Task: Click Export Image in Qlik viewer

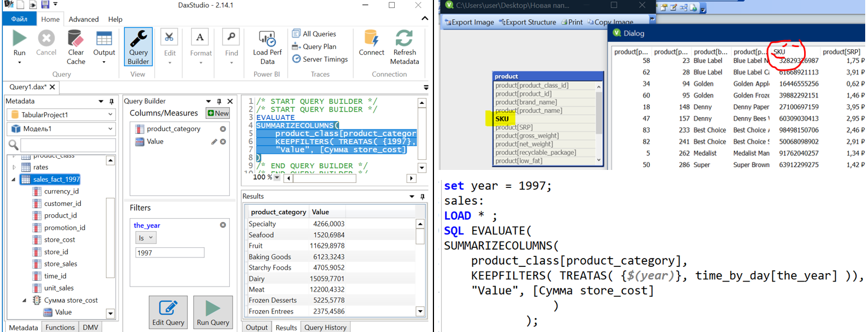Action: (x=470, y=22)
